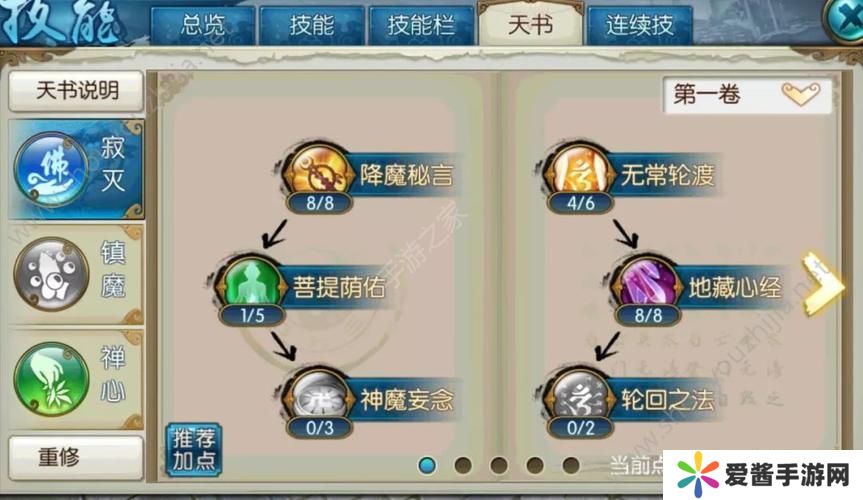Open the 技能栏 tab
Screen dimensions: 863x500
click(421, 25)
